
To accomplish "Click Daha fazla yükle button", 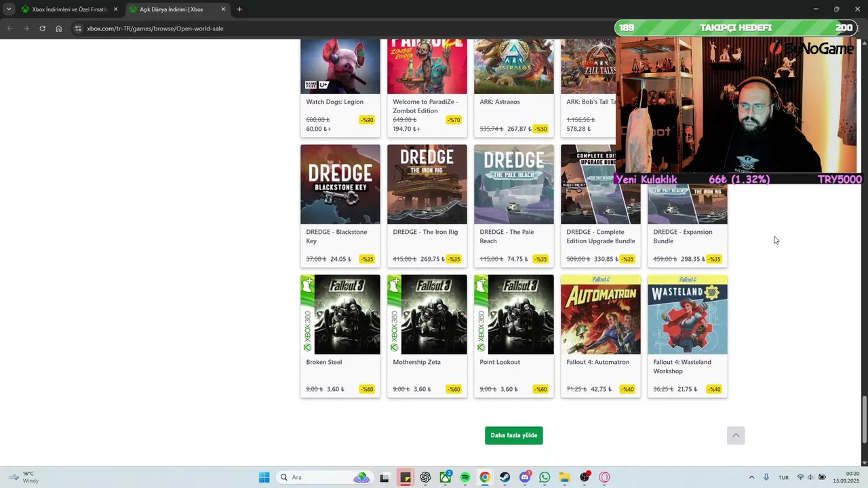I will pyautogui.click(x=514, y=435).
